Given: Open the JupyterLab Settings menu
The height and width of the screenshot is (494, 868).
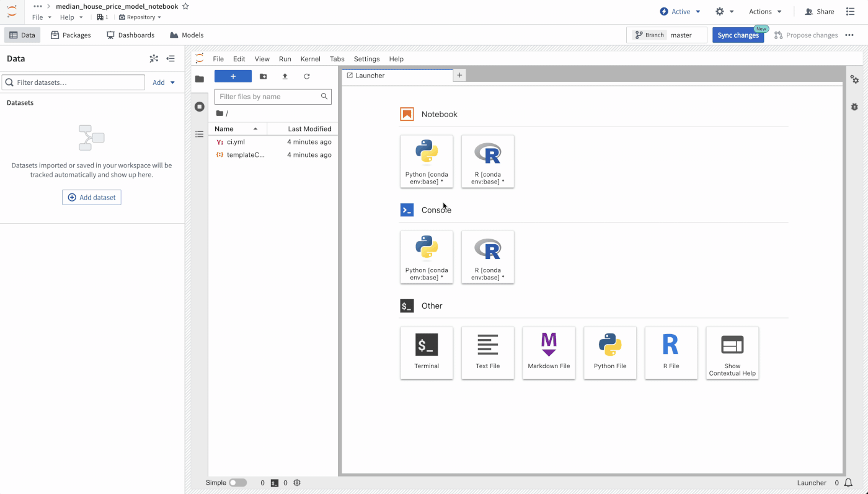Looking at the screenshot, I should (x=367, y=59).
